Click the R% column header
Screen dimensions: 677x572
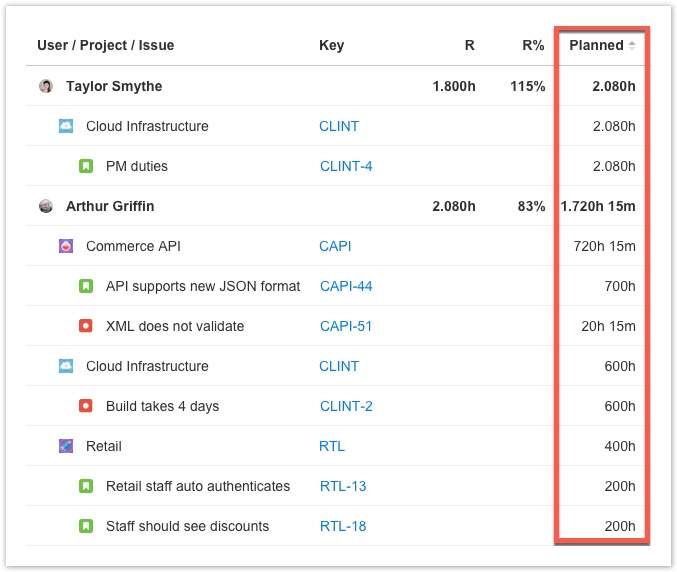(534, 45)
